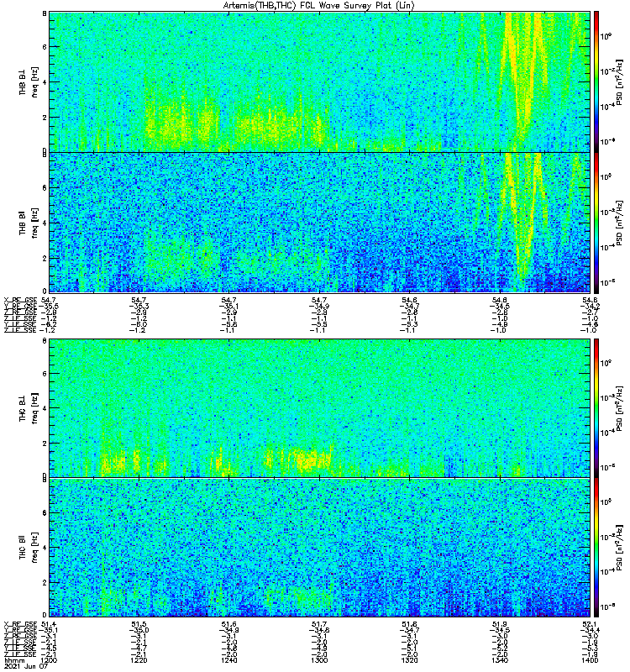Click the X_RE_GSE value '51.5'
The height and width of the screenshot is (672, 630).
pos(139,624)
